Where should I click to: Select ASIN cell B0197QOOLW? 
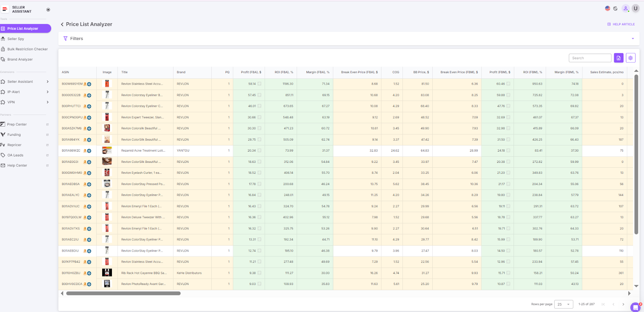72,217
